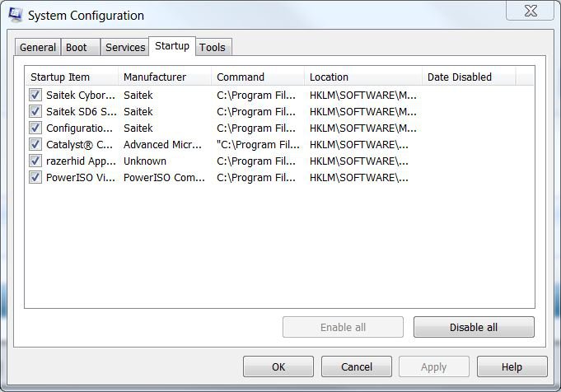
Task: Click the Cancel button
Action: coord(357,366)
